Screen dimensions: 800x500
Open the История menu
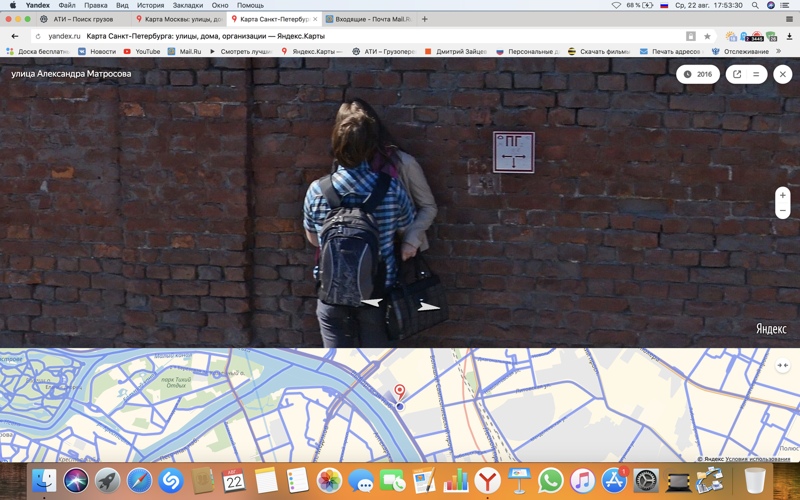[150, 5]
